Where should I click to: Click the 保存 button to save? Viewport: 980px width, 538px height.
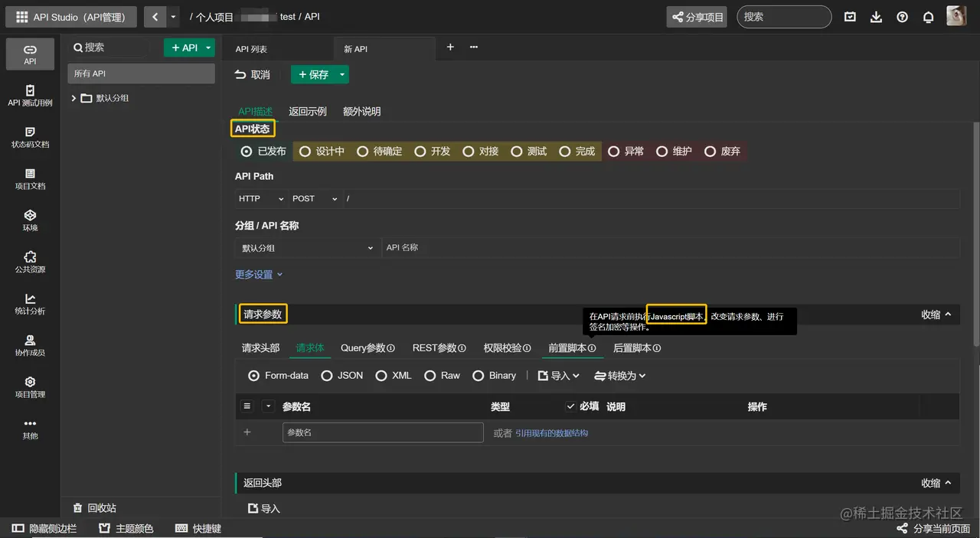pos(314,74)
